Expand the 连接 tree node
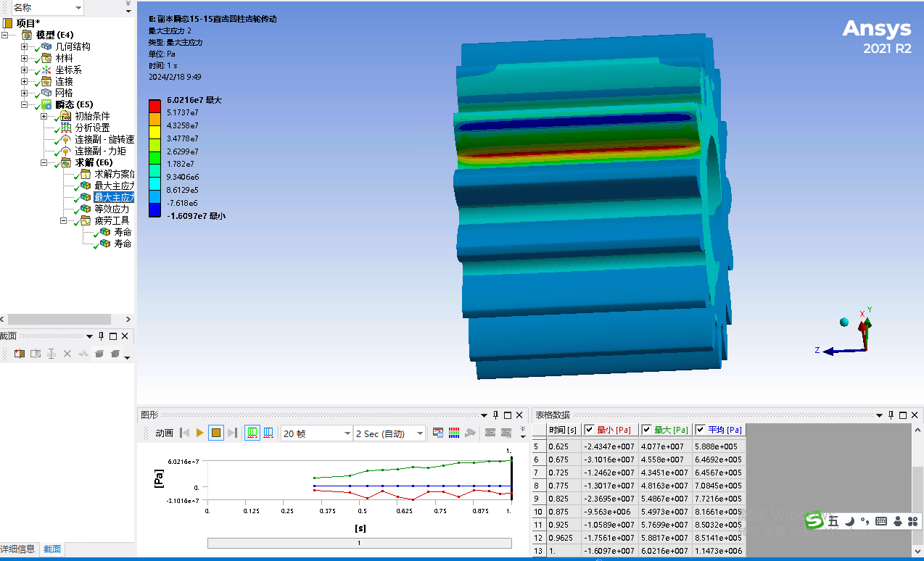This screenshot has height=561, width=924. coord(24,81)
